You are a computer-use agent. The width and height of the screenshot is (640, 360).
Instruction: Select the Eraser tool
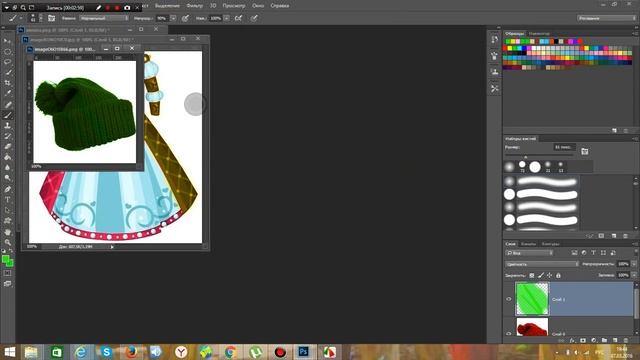click(7, 147)
